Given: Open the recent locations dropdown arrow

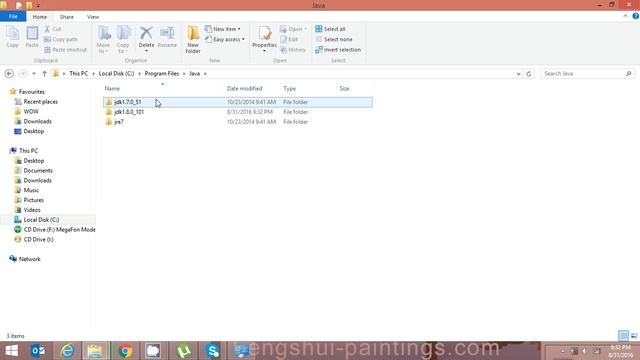Looking at the screenshot, I should click(34, 74).
